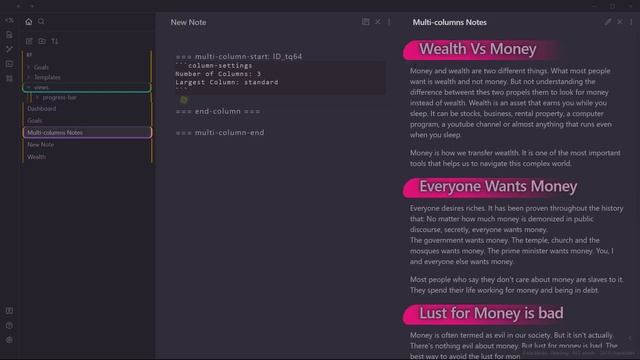The width and height of the screenshot is (640, 360).
Task: Click the Wealth Vs Money heading
Action: 478,49
